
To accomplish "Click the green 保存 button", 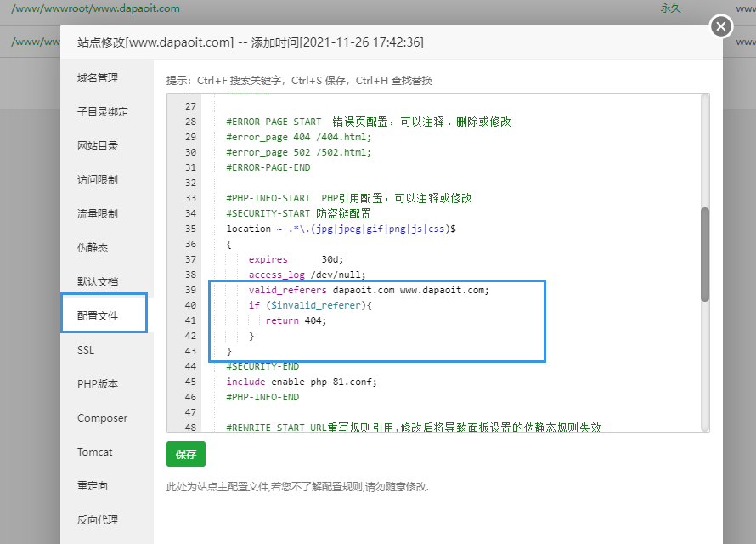I will (186, 454).
